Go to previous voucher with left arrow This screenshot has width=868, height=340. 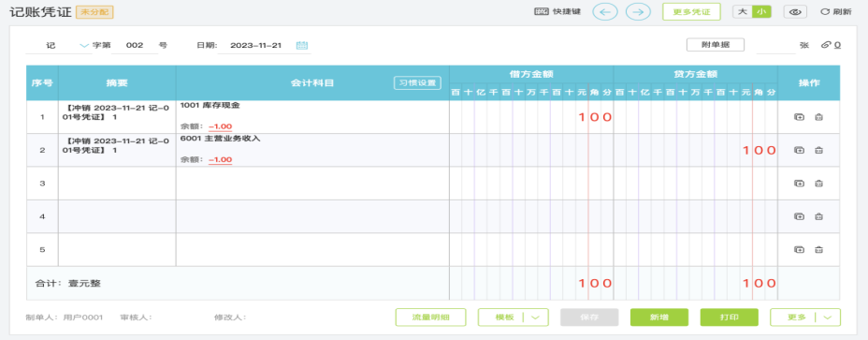(605, 11)
